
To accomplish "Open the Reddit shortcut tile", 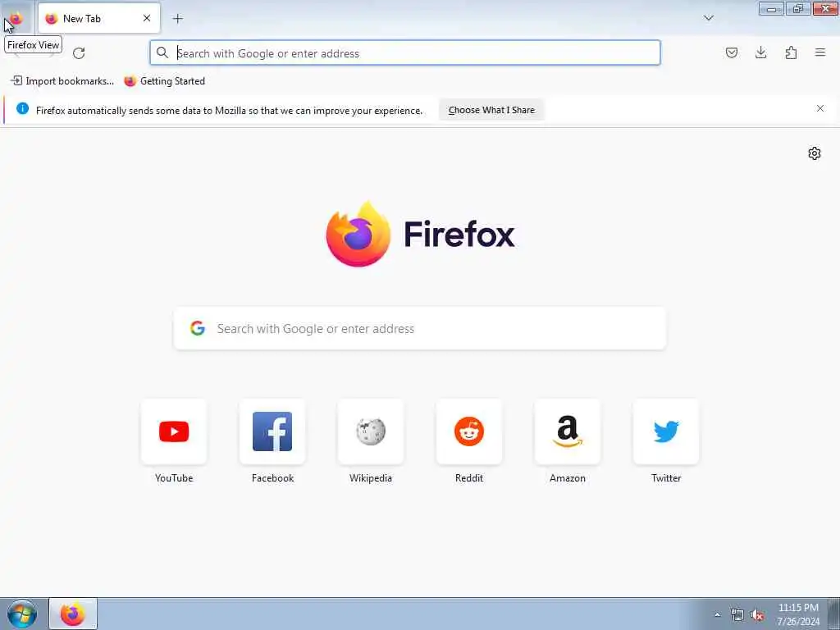I will click(469, 431).
